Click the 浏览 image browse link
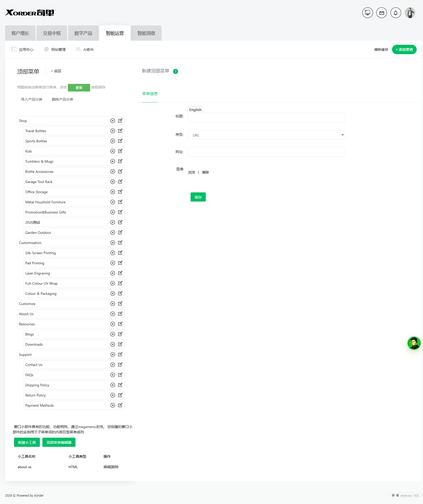The width and height of the screenshot is (423, 504). [x=192, y=172]
